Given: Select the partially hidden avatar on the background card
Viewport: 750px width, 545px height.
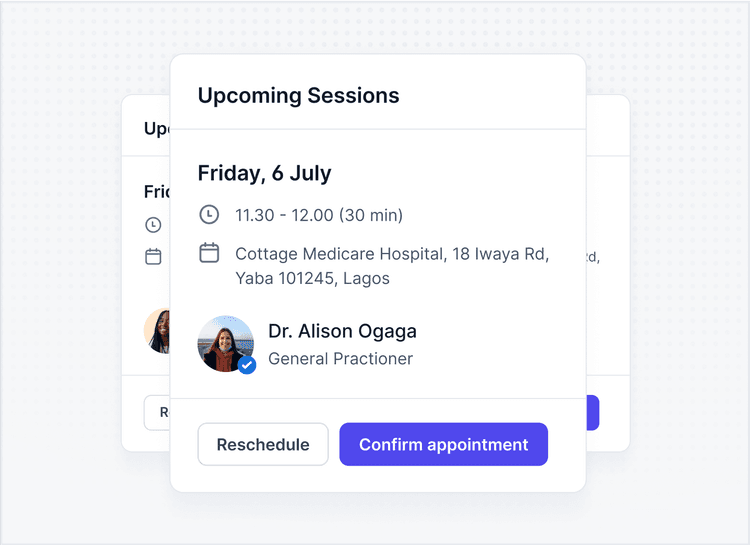Looking at the screenshot, I should (x=158, y=331).
